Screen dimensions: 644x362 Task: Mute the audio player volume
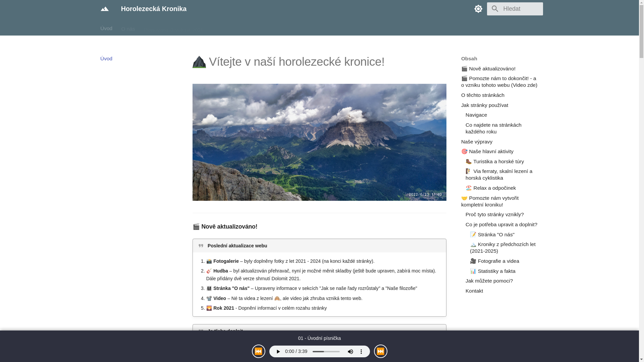click(x=351, y=352)
